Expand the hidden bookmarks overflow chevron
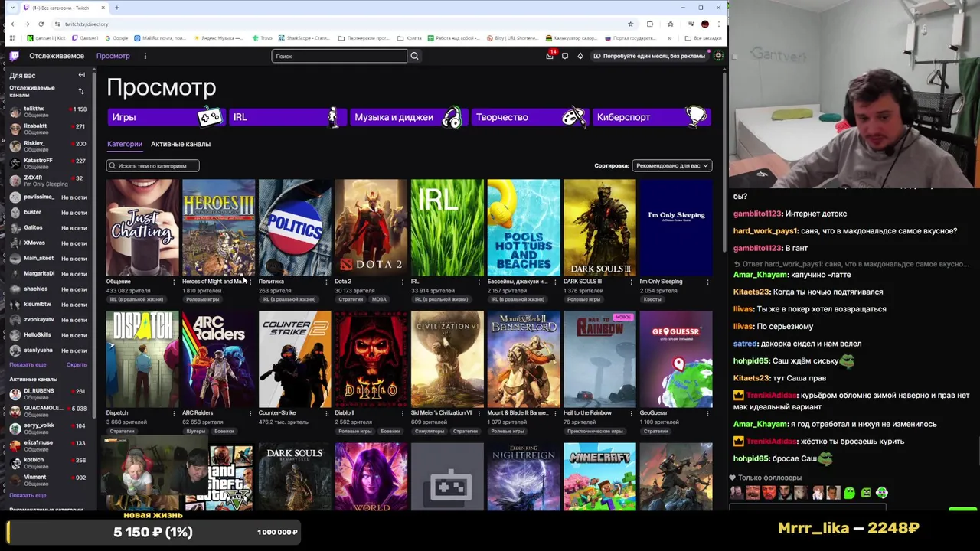The width and height of the screenshot is (980, 551). (x=669, y=38)
